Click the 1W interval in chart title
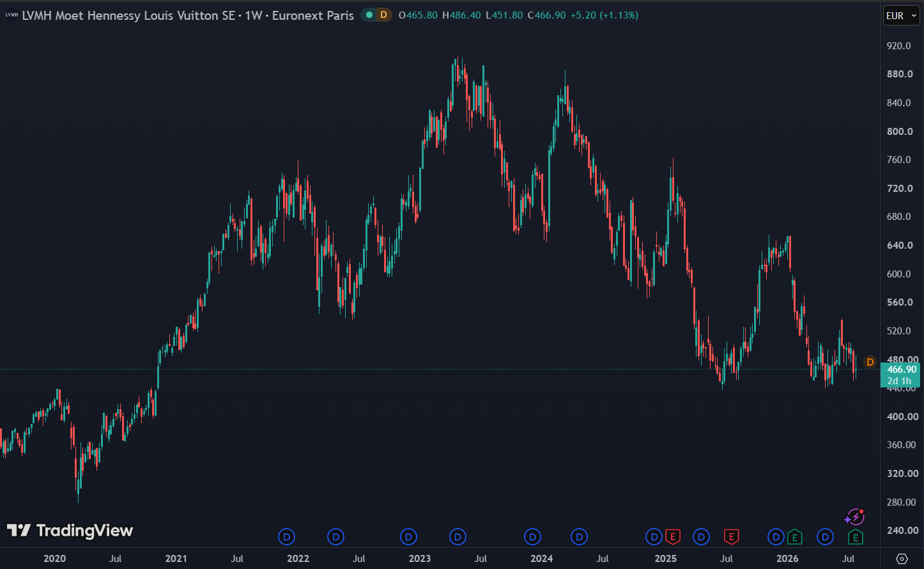 coord(254,15)
